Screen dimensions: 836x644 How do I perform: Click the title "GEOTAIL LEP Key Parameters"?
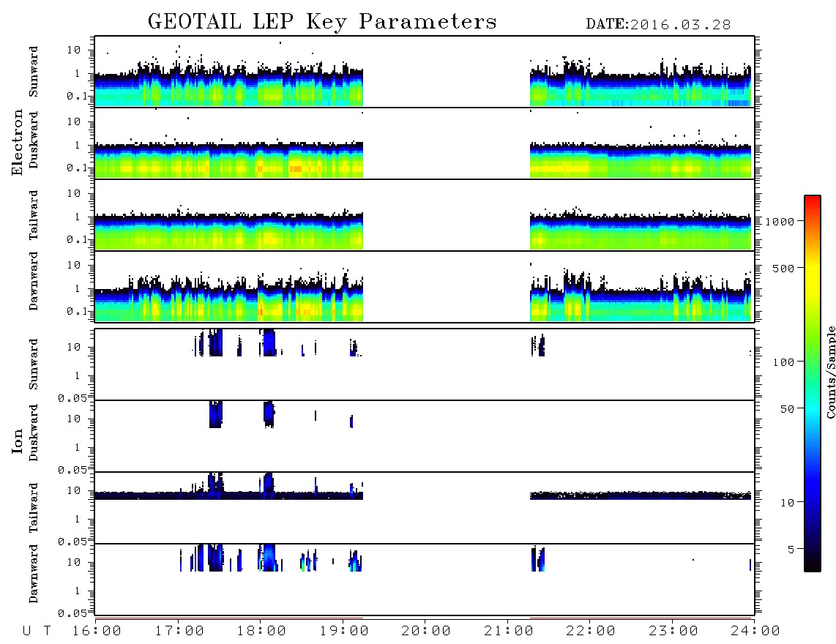322,22
